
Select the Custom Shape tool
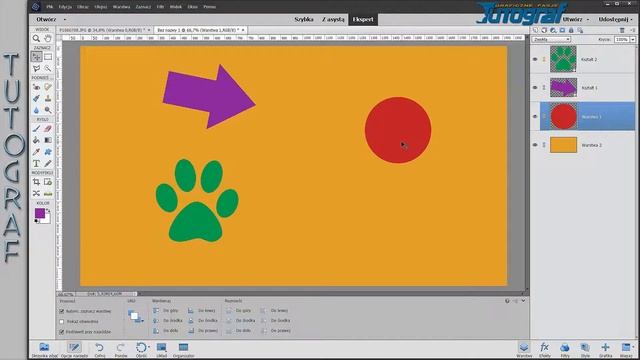click(x=48, y=152)
